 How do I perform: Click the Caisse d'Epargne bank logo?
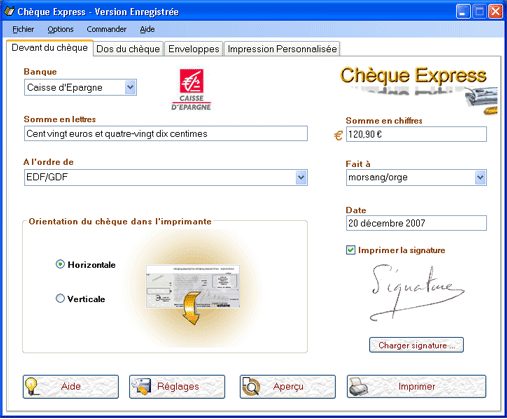click(x=191, y=90)
